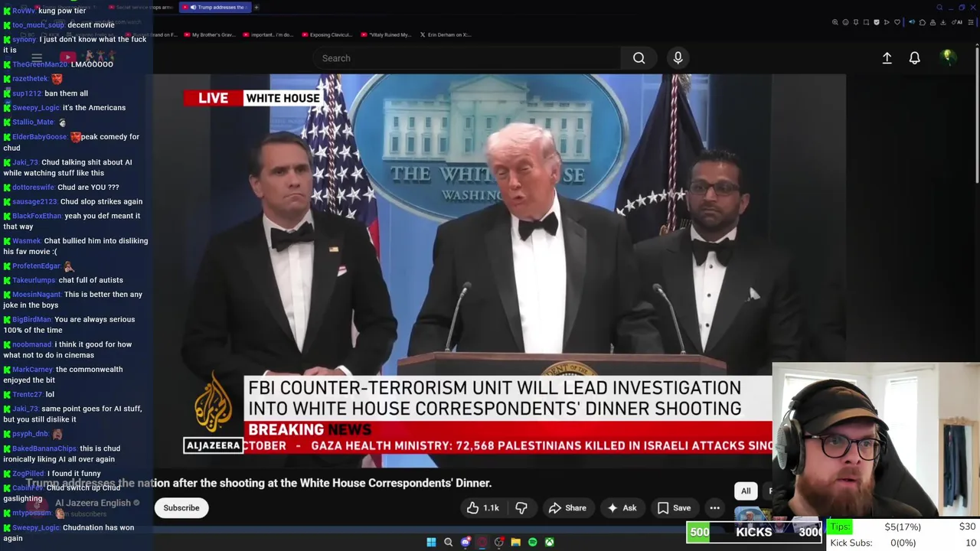Click the Ask button
This screenshot has height=551, width=980.
click(x=622, y=508)
